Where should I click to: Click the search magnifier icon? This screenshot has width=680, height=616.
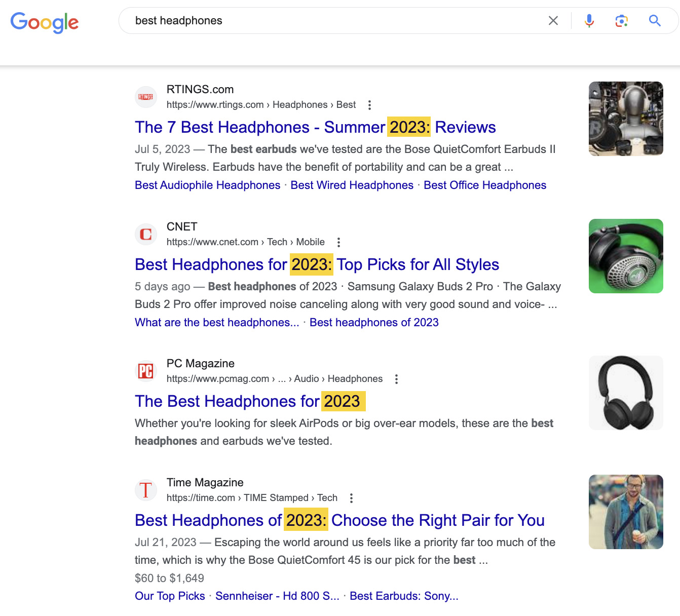[x=654, y=21]
